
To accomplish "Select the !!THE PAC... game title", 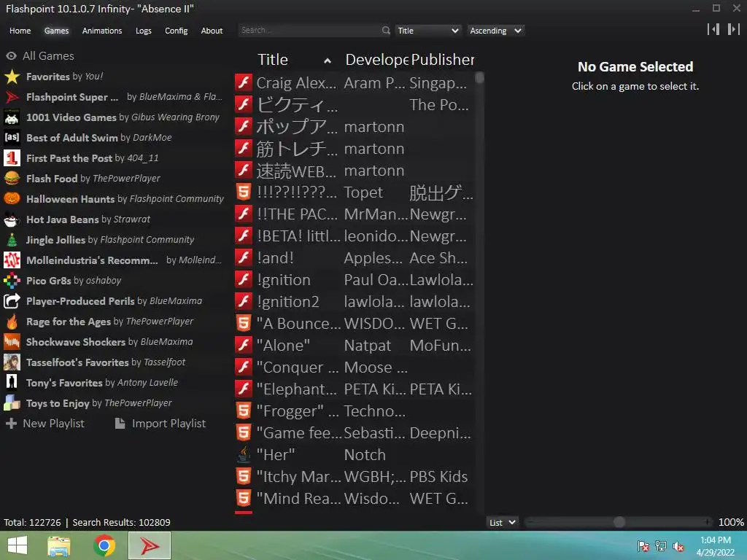I will point(298,214).
